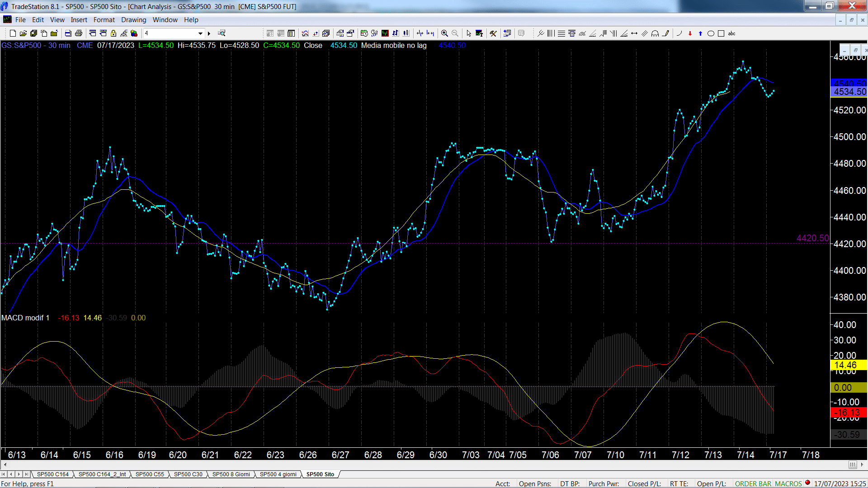This screenshot has height=488, width=868.
Task: Click the horizontal scrollbar thumb
Action: click(852, 465)
